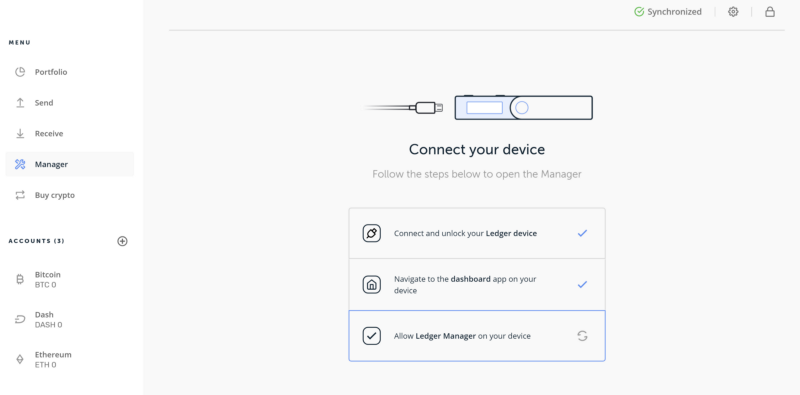
Task: Click the blue check beside dashboard step
Action: (x=582, y=285)
